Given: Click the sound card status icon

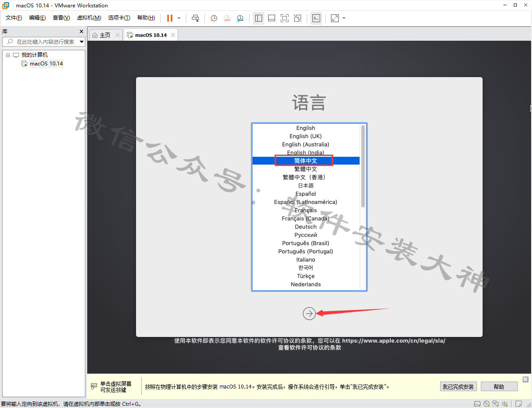Looking at the screenshot, I should (x=505, y=404).
